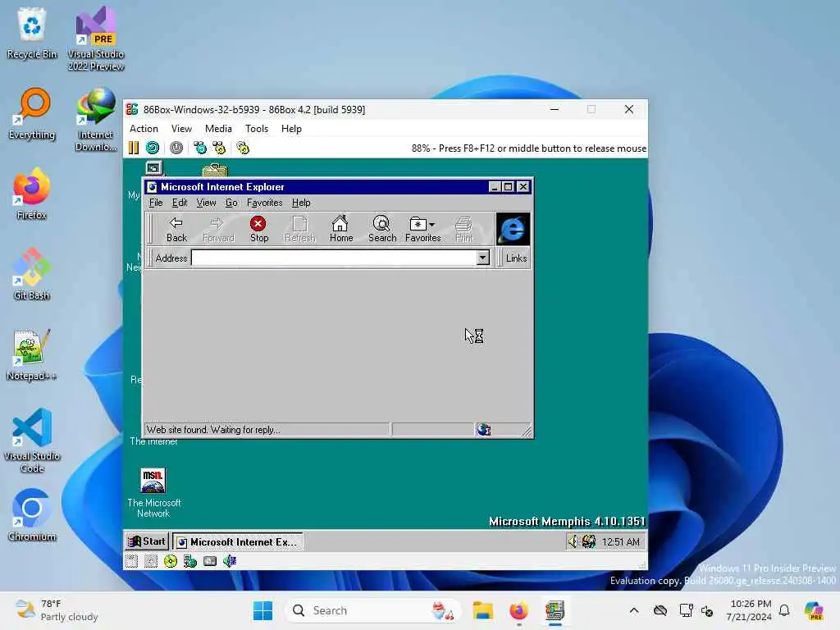Click Memphis clock showing 12:51 AM
The height and width of the screenshot is (630, 840).
point(620,542)
